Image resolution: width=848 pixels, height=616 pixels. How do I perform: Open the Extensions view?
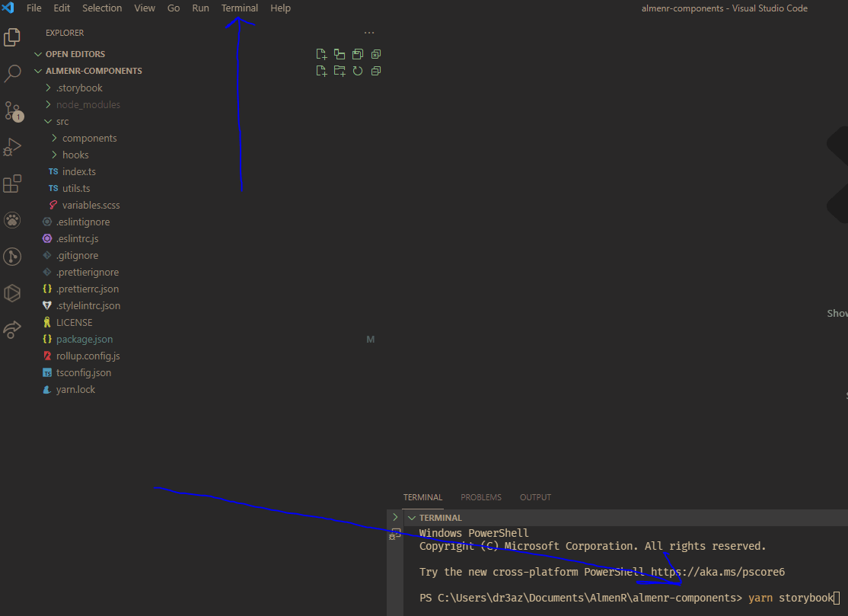12,184
